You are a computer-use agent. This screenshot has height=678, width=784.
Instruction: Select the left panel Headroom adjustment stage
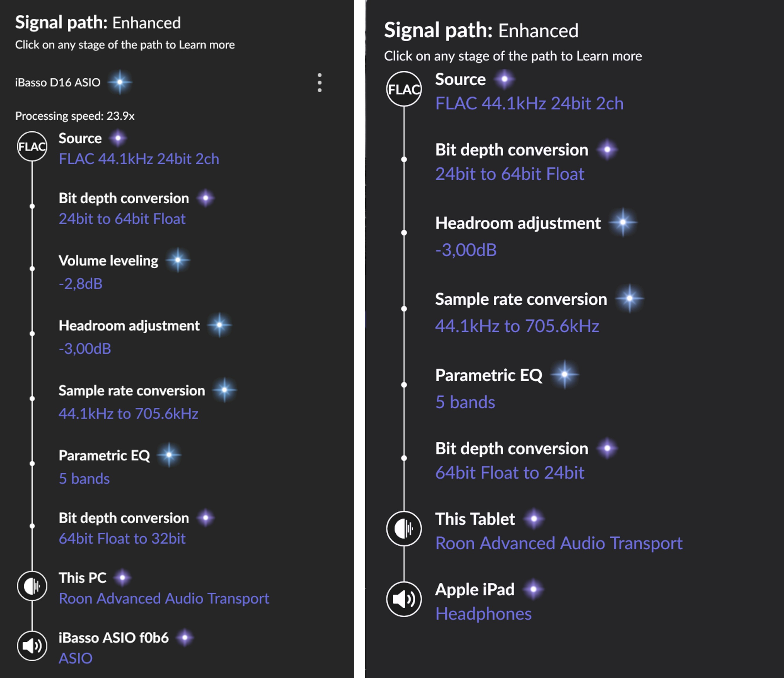129,326
